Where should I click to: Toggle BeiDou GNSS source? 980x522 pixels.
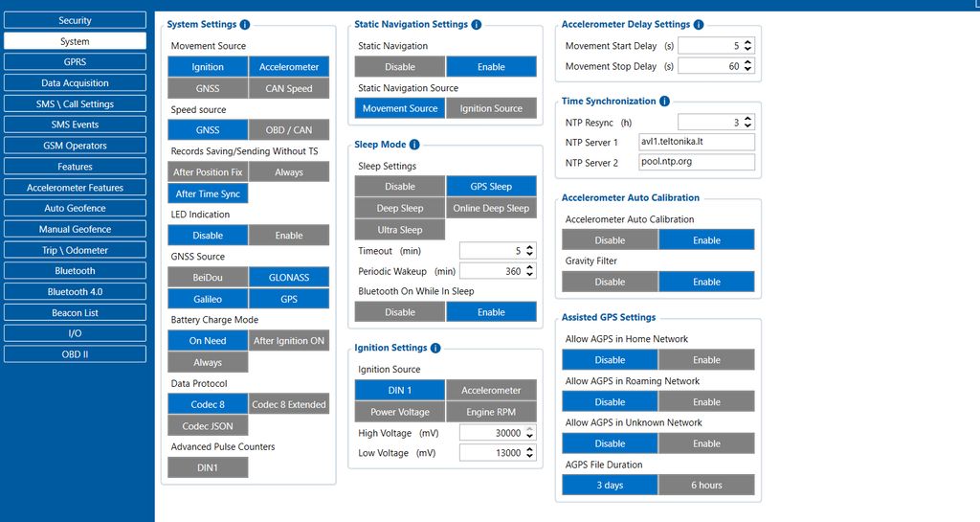pos(208,277)
